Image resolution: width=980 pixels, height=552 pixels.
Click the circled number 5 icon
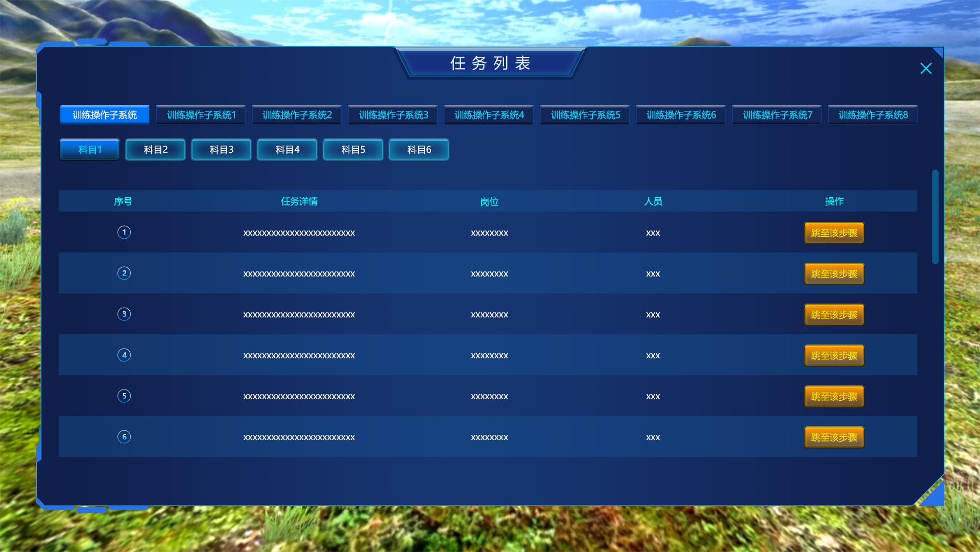pos(124,396)
